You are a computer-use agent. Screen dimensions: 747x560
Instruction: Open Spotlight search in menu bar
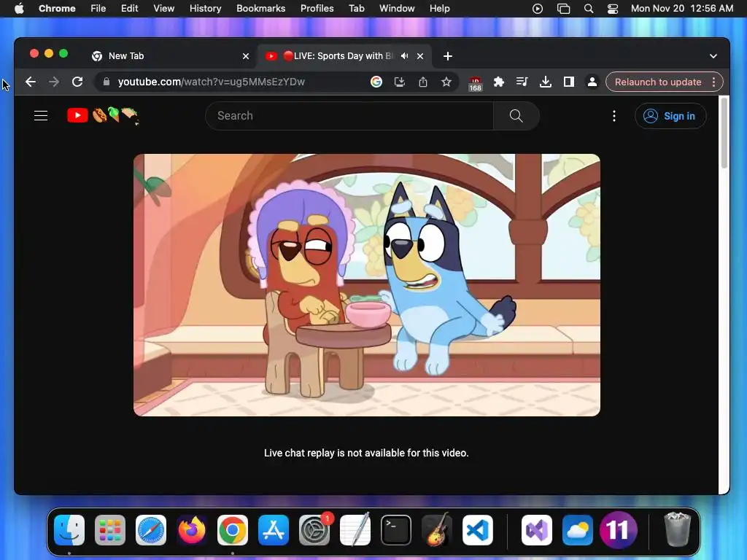pyautogui.click(x=589, y=9)
